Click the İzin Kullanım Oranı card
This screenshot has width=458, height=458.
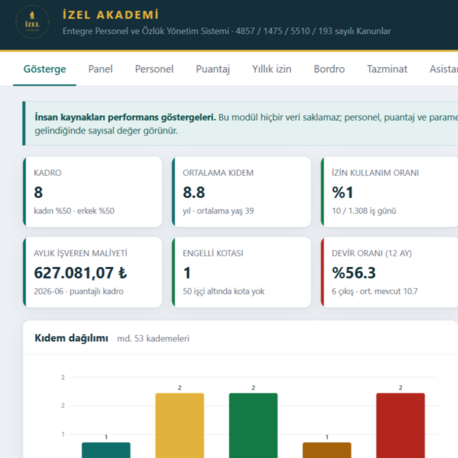389,192
